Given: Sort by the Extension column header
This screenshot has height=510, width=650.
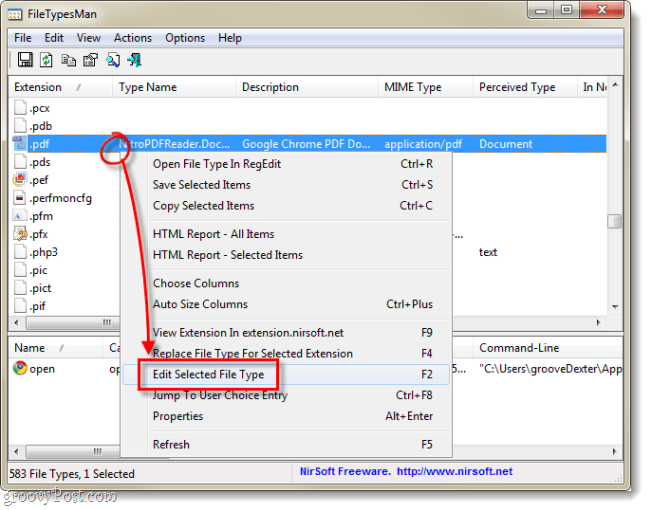Looking at the screenshot, I should [61, 87].
